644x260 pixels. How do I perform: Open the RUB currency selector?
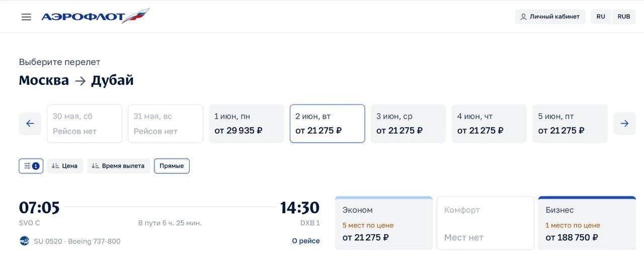point(624,17)
